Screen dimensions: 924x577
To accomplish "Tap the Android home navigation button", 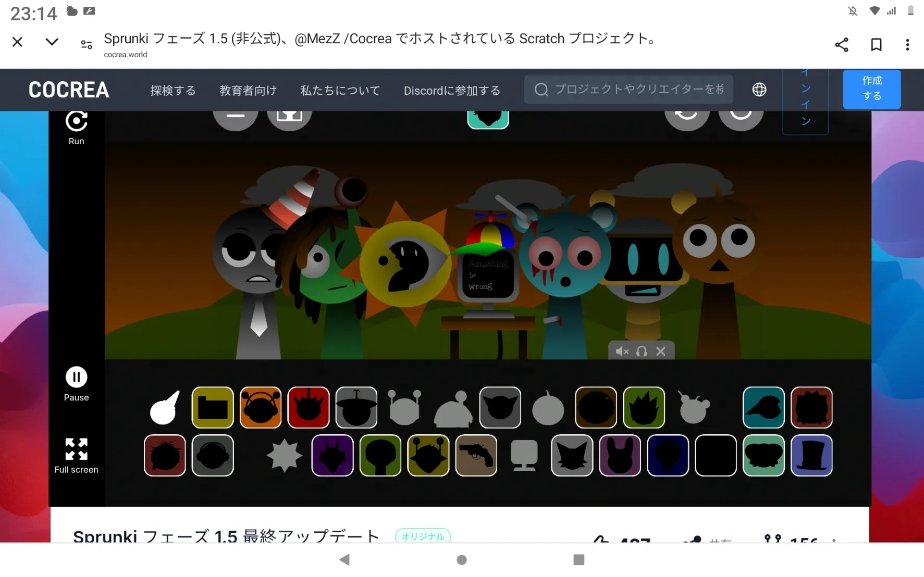I will (x=462, y=560).
